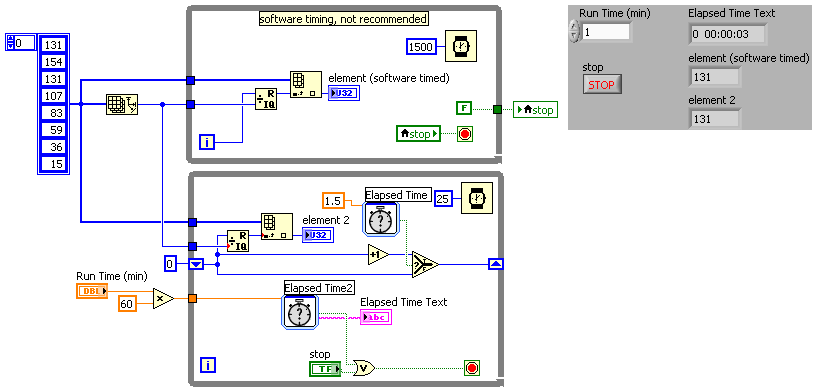Click the left shift register down arrow
Screen dimensions: 817x392
coord(196,264)
